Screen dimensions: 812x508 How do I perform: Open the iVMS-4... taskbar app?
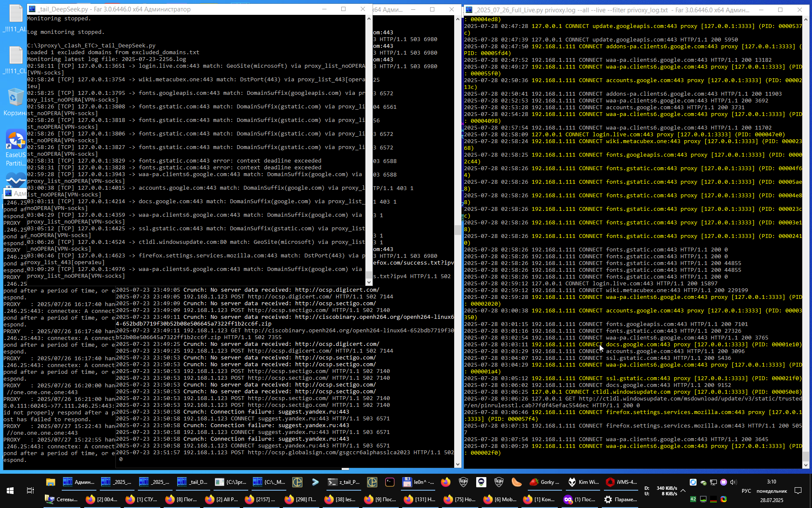(x=622, y=482)
